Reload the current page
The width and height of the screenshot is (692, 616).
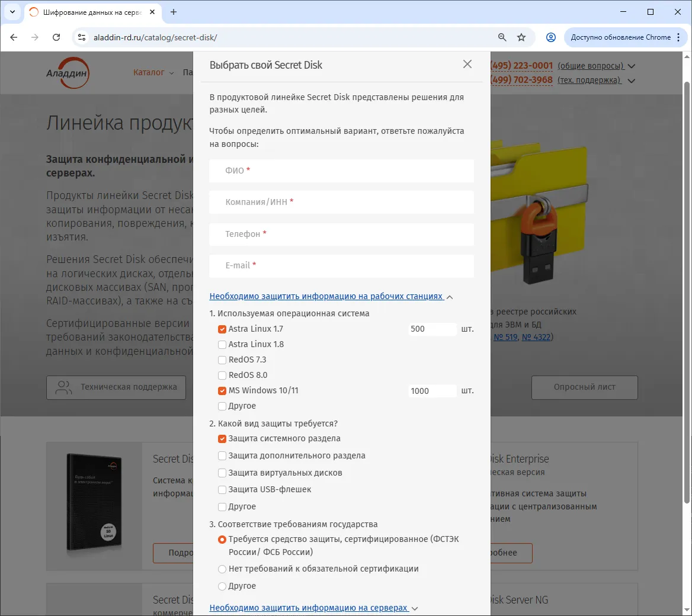pyautogui.click(x=56, y=37)
